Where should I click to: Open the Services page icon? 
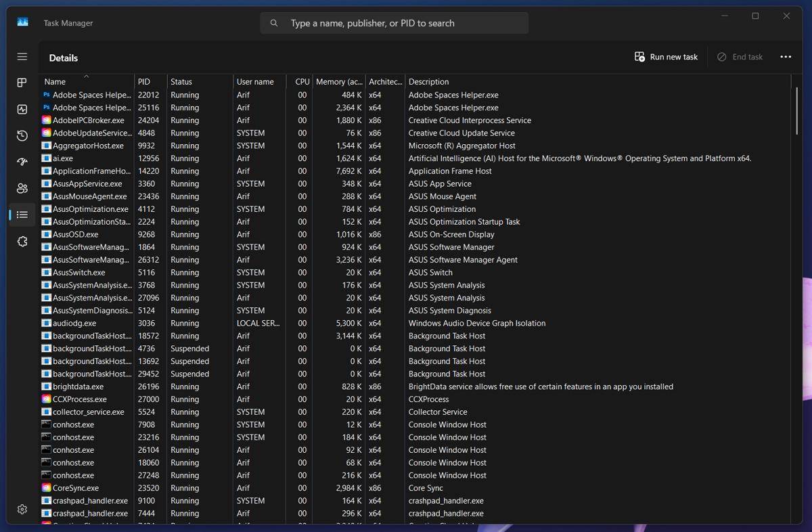click(22, 241)
